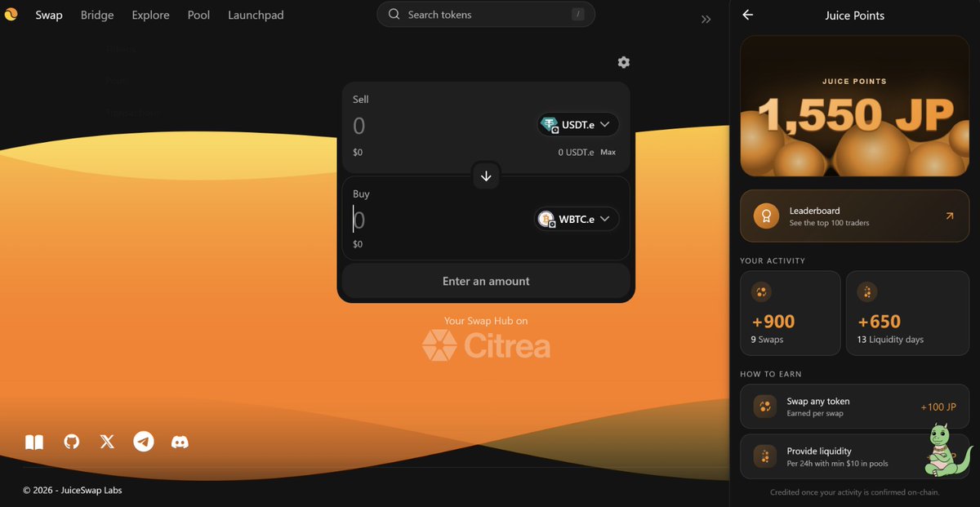Click 'Your Swap Hub on' text
Image resolution: width=980 pixels, height=507 pixels.
486,321
